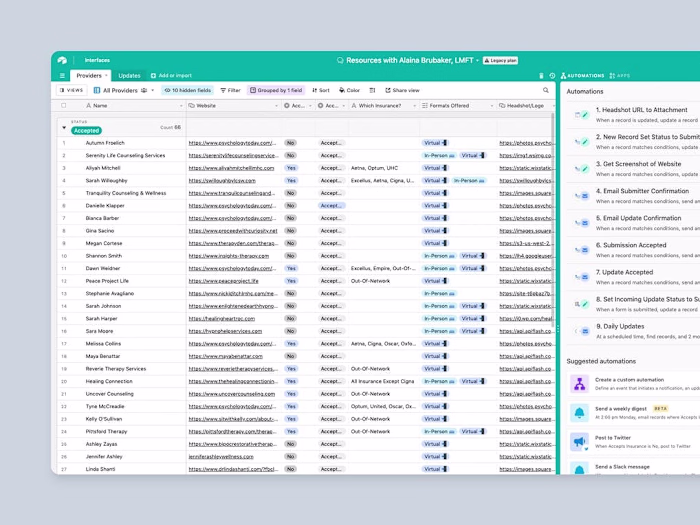This screenshot has width=700, height=525.
Task: Open the Filter tool
Action: (230, 90)
